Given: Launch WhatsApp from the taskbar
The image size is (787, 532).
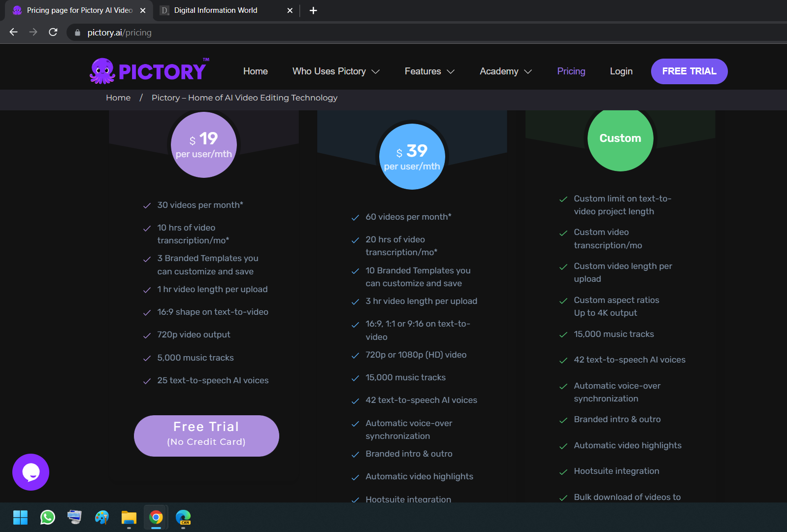Looking at the screenshot, I should 47,517.
